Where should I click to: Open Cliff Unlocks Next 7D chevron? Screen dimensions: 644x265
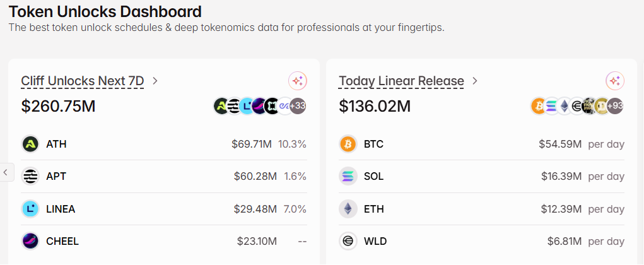pyautogui.click(x=155, y=81)
